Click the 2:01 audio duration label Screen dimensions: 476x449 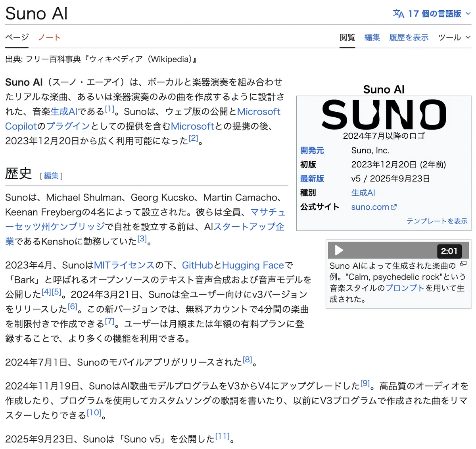tap(449, 251)
